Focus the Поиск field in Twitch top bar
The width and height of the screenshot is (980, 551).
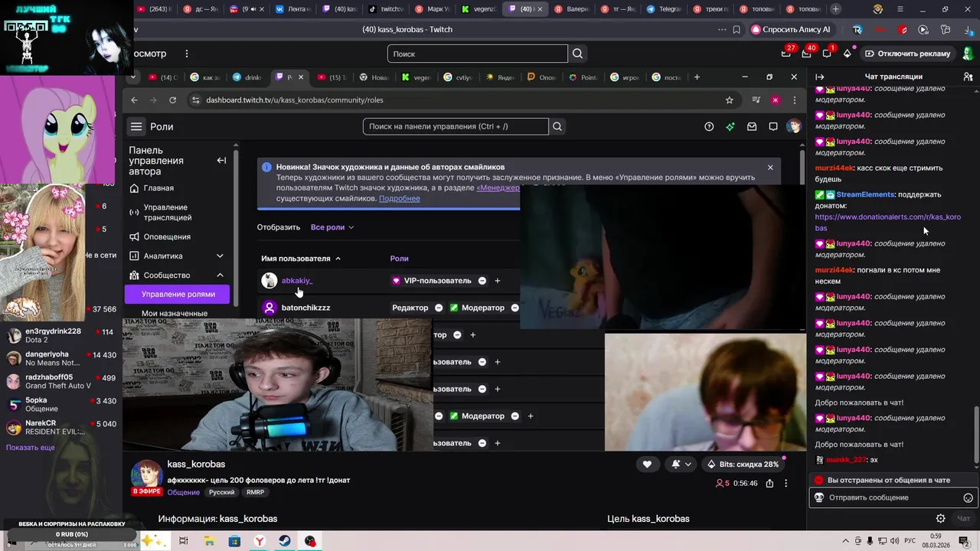pyautogui.click(x=478, y=54)
